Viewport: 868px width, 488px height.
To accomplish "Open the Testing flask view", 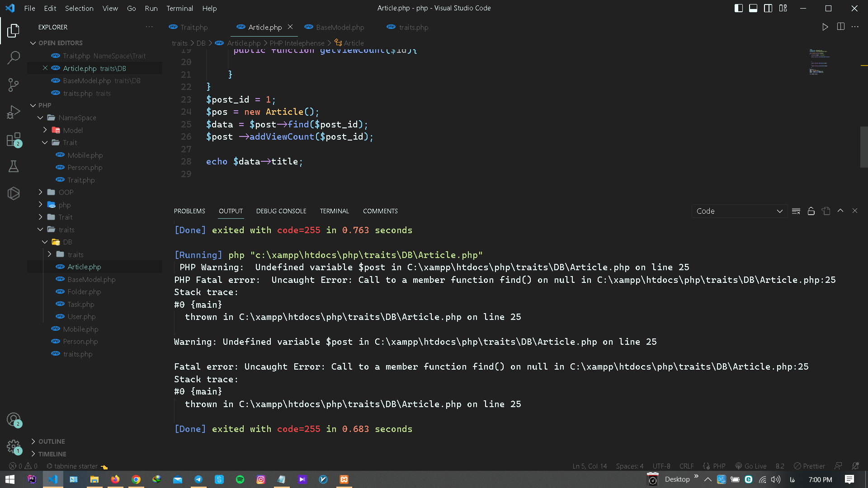I will [14, 166].
